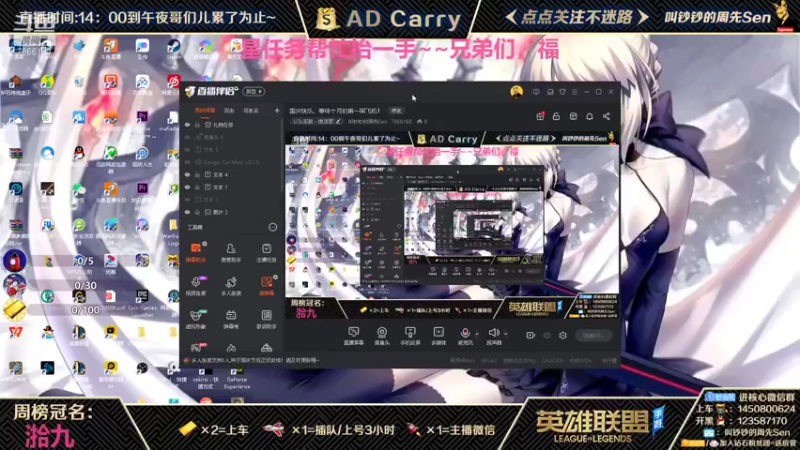Open the message icon in title bar

536,92
